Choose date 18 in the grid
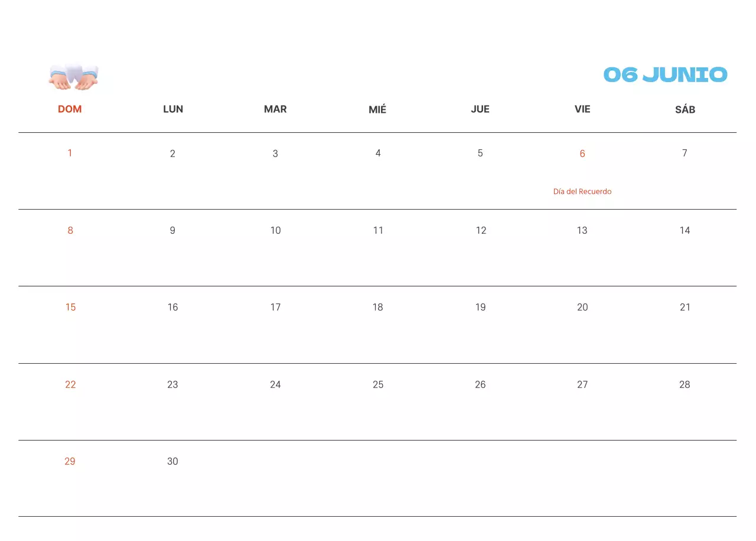 [378, 307]
